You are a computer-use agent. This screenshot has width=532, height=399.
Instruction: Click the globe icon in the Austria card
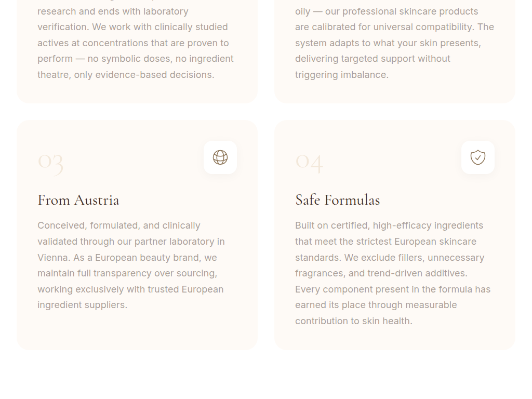(220, 157)
